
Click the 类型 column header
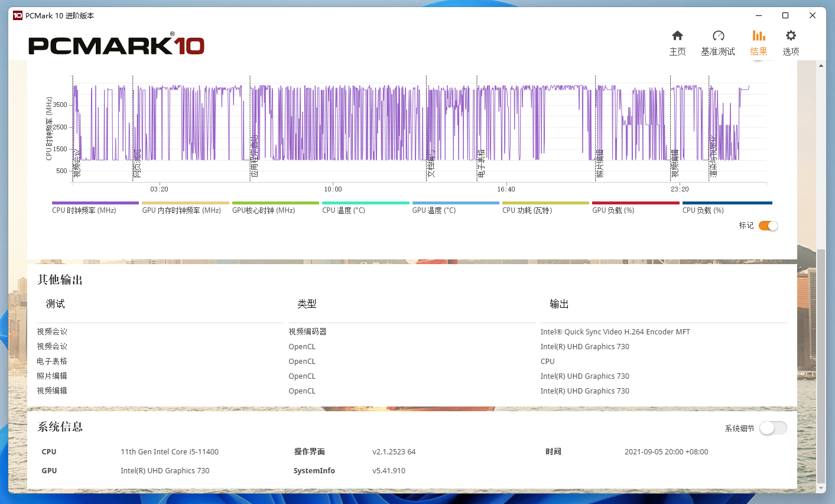[x=307, y=304]
